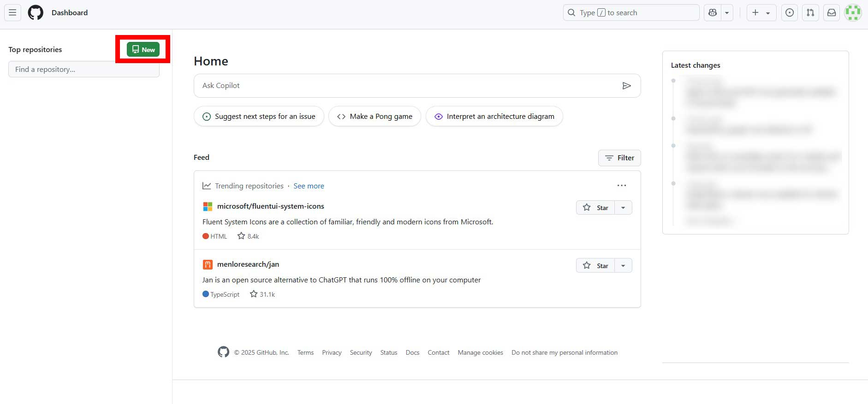
Task: Open the Privacy footer link
Action: (x=332, y=352)
